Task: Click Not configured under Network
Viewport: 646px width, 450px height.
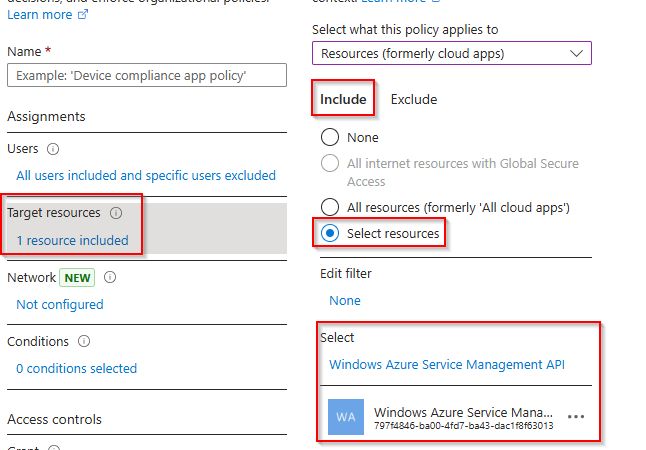Action: 59,304
